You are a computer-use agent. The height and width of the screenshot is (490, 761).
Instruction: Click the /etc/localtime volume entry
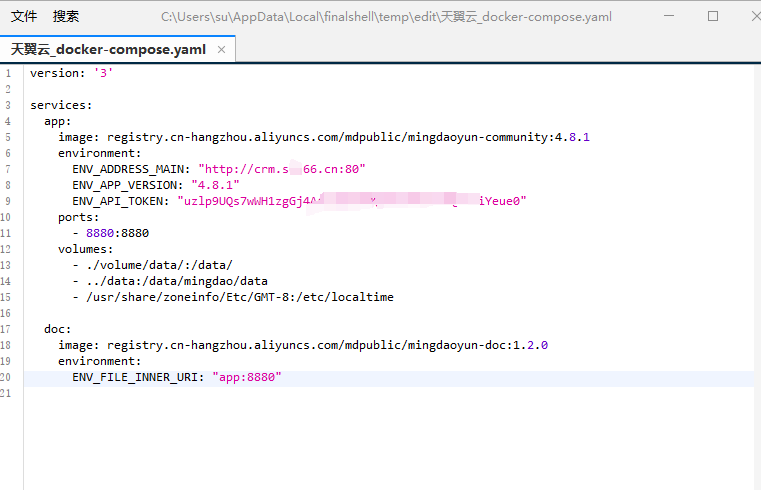(240, 297)
